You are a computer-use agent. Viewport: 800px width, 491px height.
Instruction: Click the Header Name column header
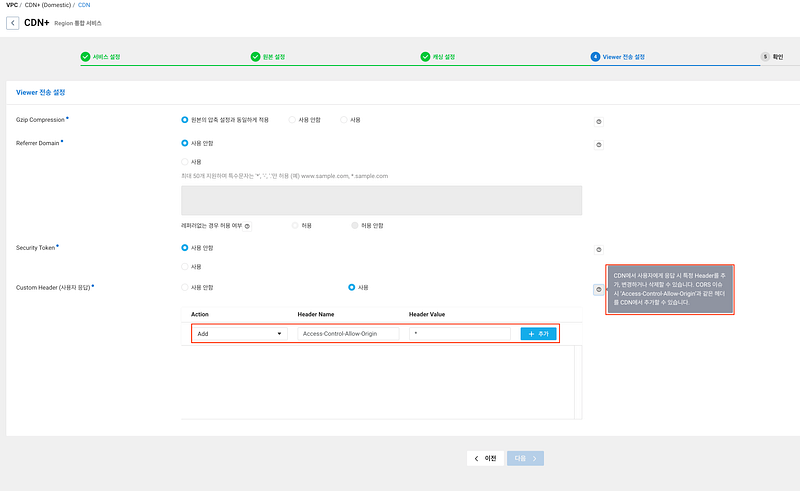pyautogui.click(x=316, y=314)
